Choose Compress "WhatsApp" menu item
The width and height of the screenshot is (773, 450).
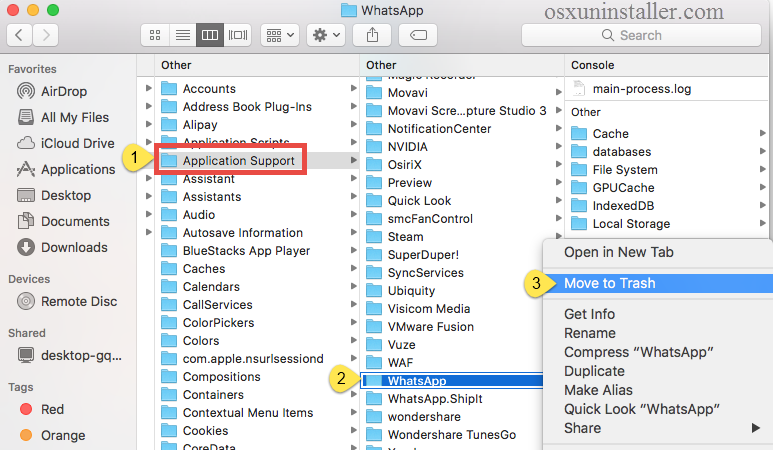(639, 352)
